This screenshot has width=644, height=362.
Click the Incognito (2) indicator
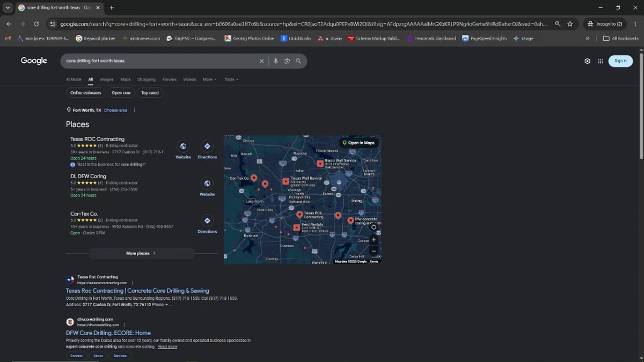605,24
